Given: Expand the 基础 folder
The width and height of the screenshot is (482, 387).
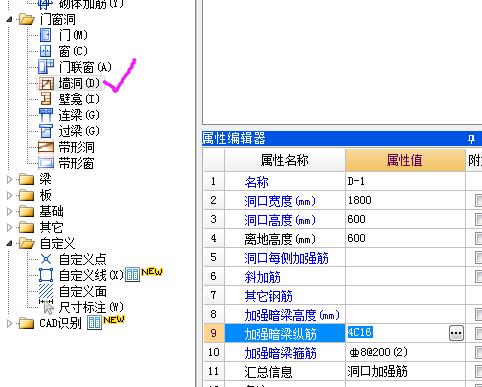Looking at the screenshot, I should [x=9, y=211].
